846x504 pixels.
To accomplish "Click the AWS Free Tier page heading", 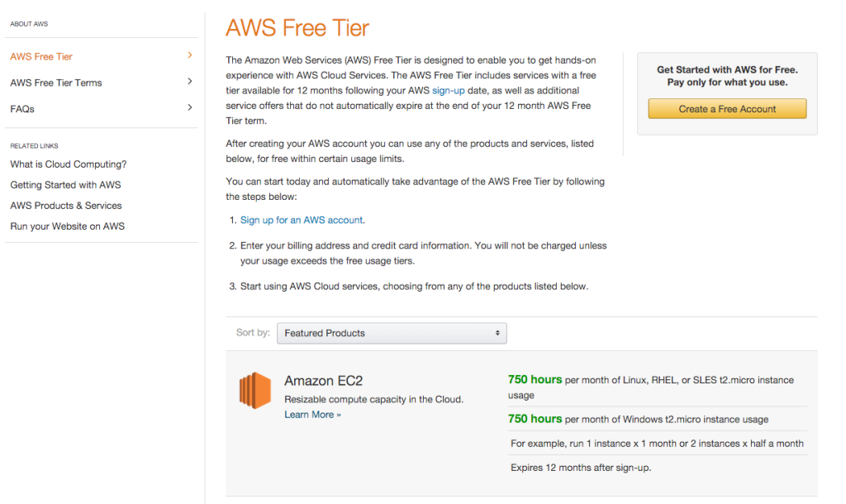I will 297,28.
